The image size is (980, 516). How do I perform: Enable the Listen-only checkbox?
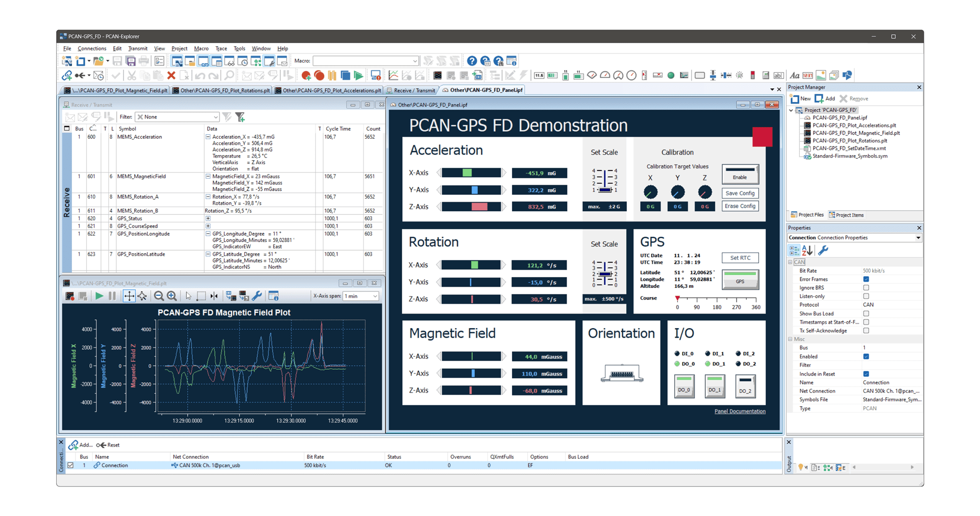point(866,296)
